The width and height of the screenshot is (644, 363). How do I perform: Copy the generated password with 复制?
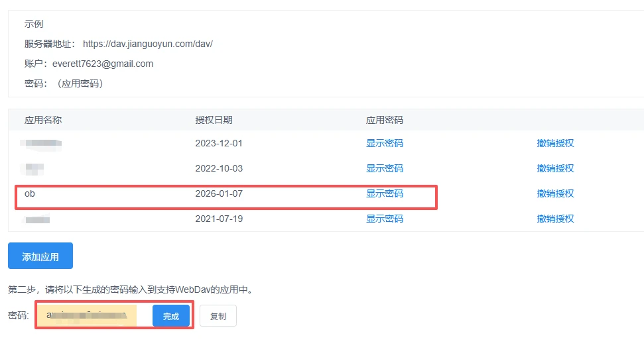pos(218,316)
